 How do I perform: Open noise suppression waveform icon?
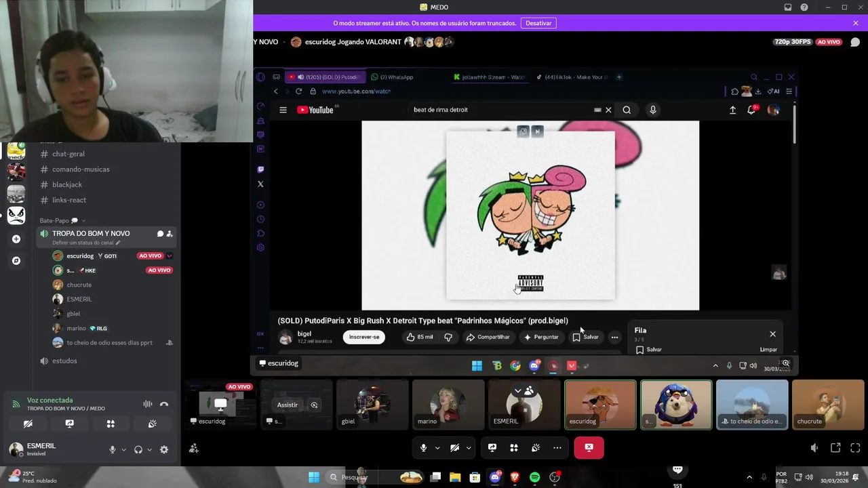[147, 404]
